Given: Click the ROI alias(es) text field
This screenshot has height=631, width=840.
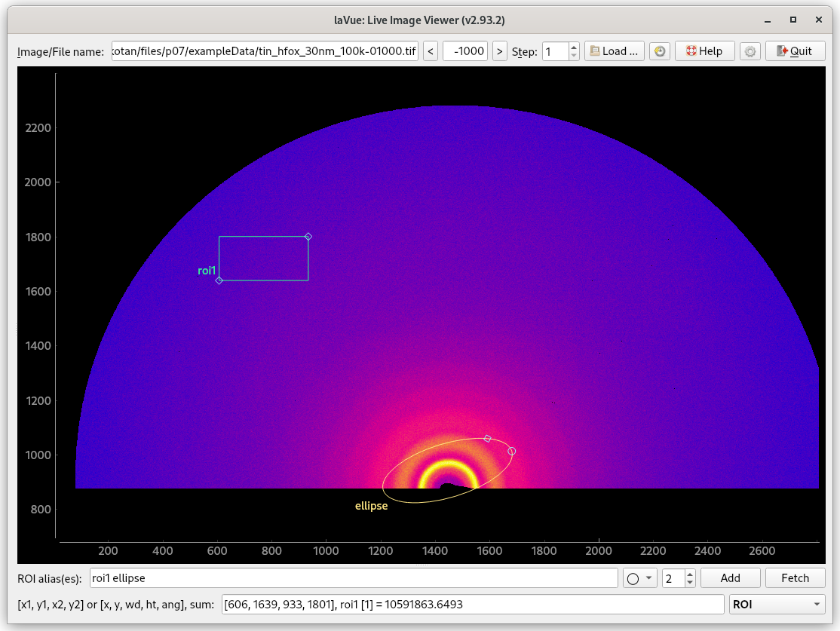Looking at the screenshot, I should point(353,578).
